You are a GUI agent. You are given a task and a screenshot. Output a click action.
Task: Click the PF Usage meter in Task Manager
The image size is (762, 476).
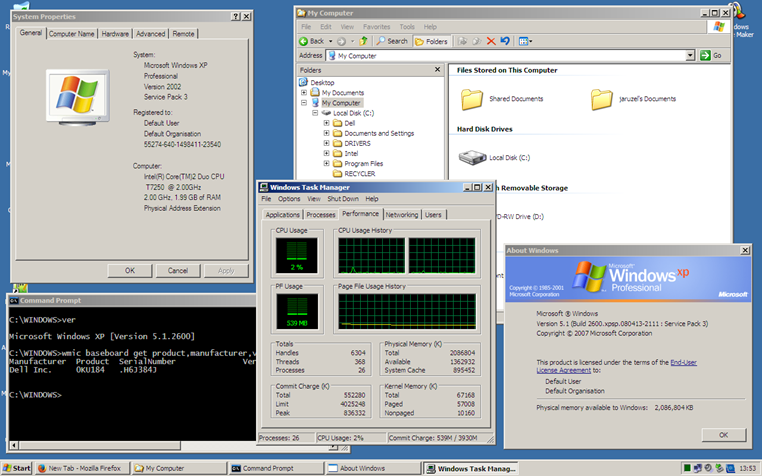(x=296, y=311)
